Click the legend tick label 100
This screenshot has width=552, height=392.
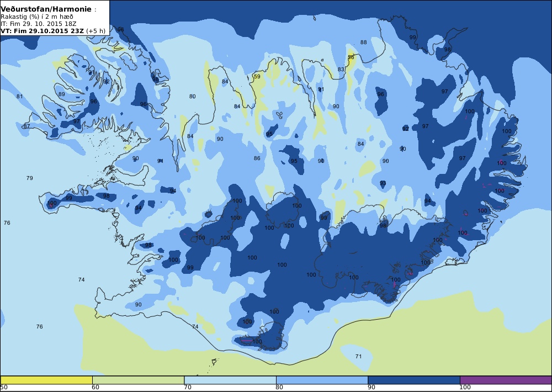click(x=465, y=388)
